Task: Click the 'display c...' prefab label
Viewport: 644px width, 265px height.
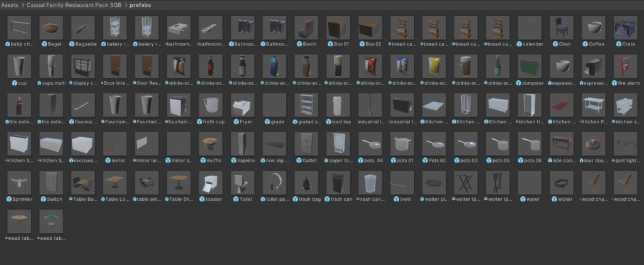Action: 86,83
